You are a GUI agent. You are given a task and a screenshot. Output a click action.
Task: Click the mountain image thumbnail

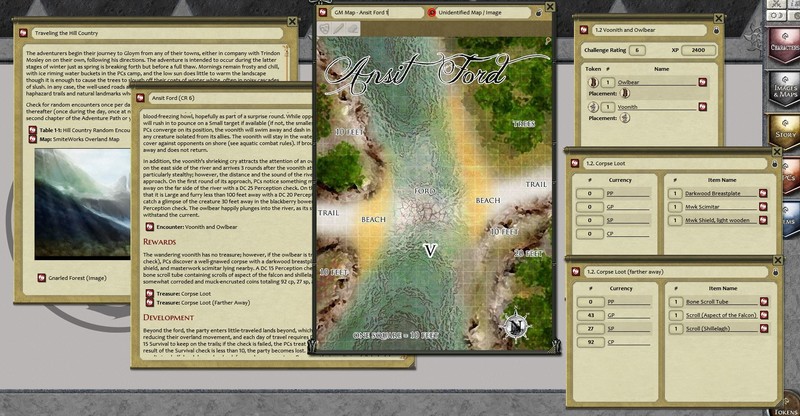click(x=82, y=204)
